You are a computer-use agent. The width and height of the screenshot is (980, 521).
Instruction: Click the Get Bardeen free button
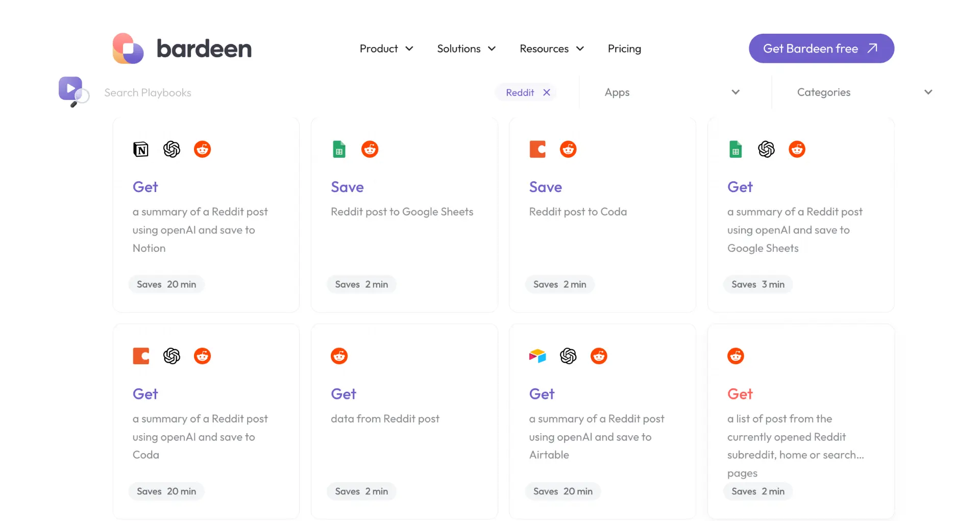(x=821, y=49)
